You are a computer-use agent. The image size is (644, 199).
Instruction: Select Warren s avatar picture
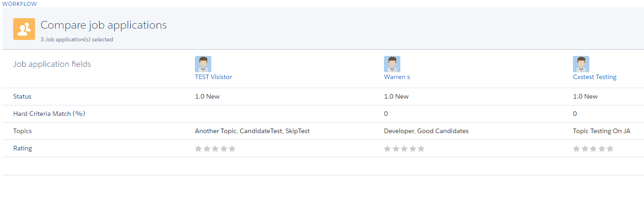coord(392,64)
